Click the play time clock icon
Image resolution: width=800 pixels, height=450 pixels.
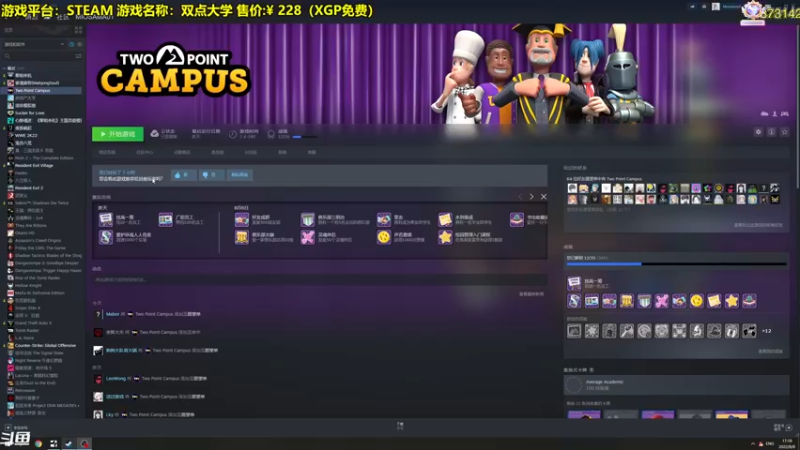point(233,134)
